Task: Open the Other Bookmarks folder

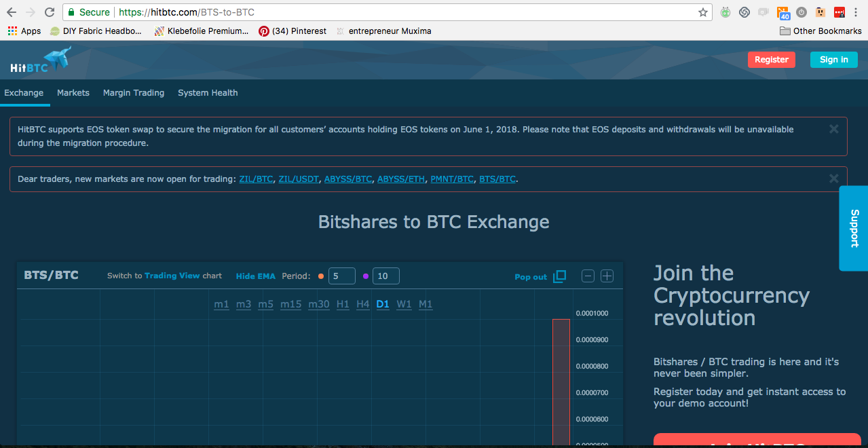Action: pos(820,31)
